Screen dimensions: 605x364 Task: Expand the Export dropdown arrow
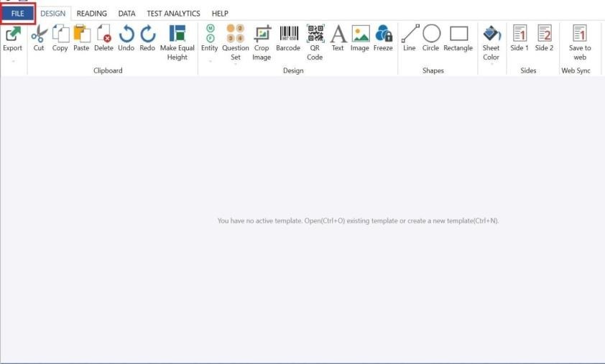(x=13, y=61)
